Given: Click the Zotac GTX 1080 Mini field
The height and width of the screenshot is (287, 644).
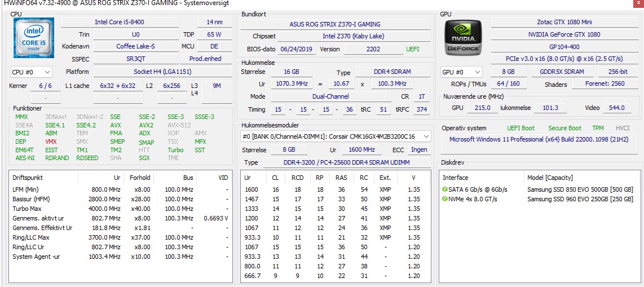Looking at the screenshot, I should [x=564, y=22].
